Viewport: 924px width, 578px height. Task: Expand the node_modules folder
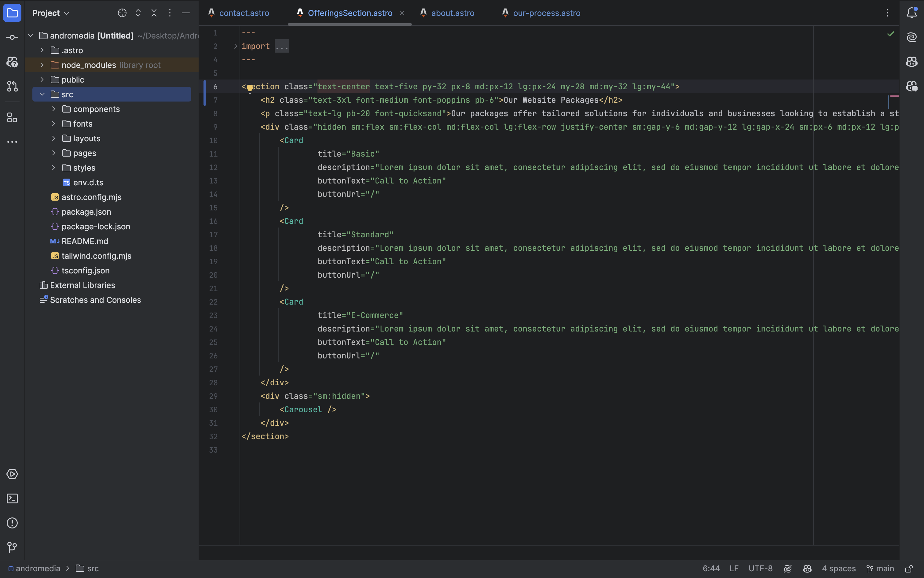pyautogui.click(x=42, y=65)
